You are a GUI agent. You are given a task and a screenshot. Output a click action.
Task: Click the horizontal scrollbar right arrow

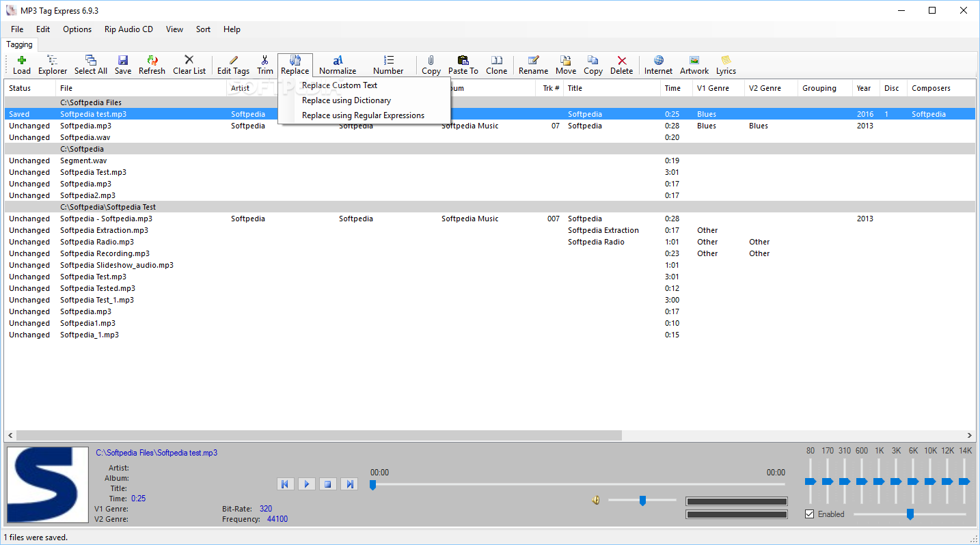click(969, 436)
